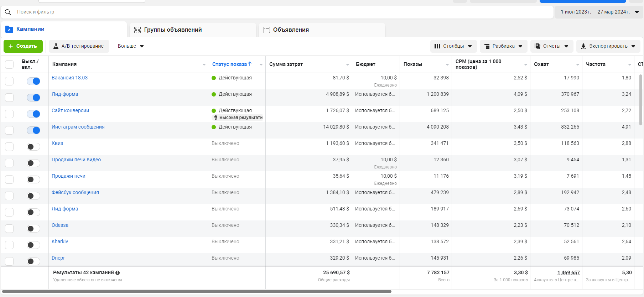Open the date range dropdown

(x=599, y=12)
